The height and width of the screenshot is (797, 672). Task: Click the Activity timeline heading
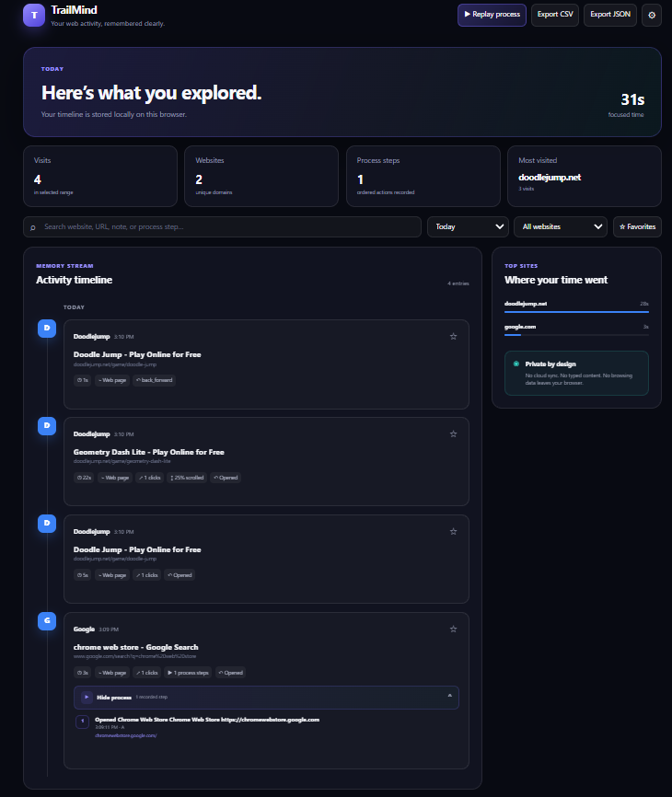(x=75, y=280)
